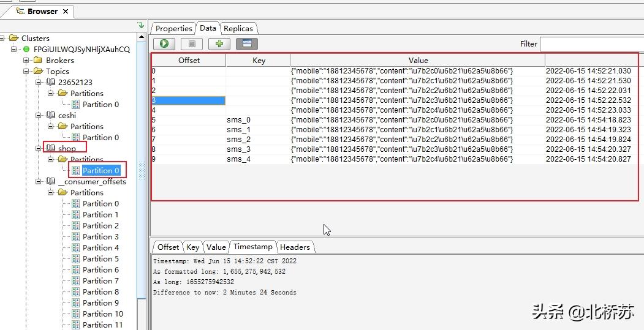Collapse the 23652123 topic node
The height and width of the screenshot is (330, 644).
pos(38,82)
